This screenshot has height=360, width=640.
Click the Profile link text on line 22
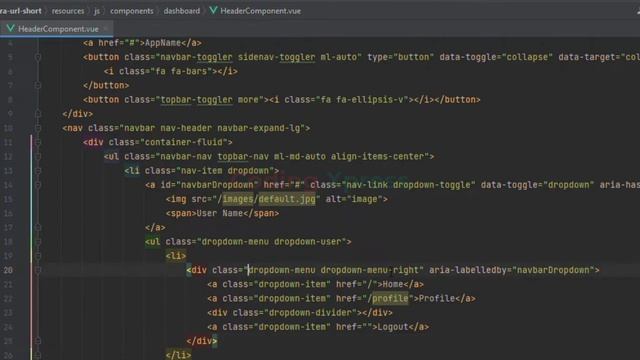(437, 299)
